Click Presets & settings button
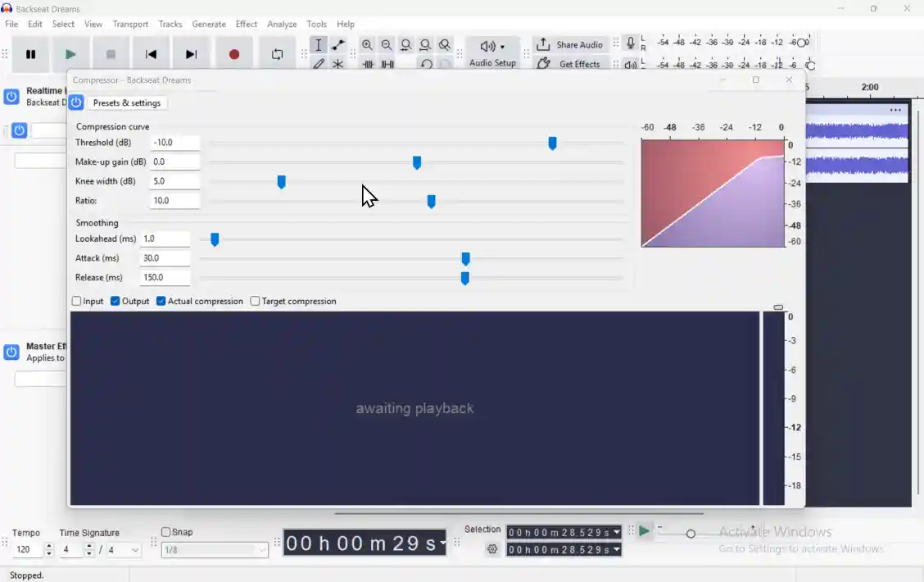Viewport: 924px width, 582px height. click(x=127, y=102)
